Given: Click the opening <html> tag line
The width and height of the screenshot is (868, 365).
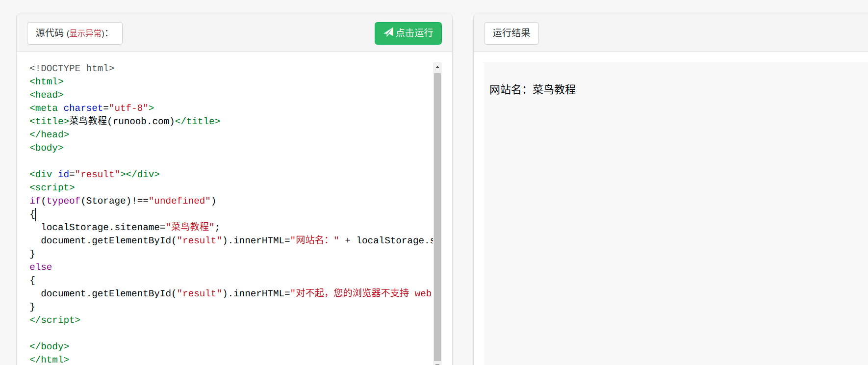Looking at the screenshot, I should point(47,81).
